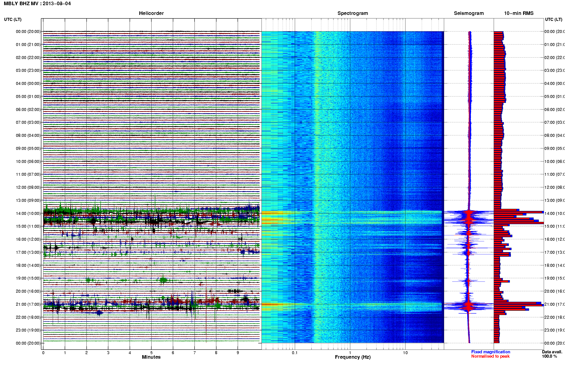Click the left '09:00 (05:00)' time label
The width and height of the screenshot is (588, 368).
click(x=28, y=148)
